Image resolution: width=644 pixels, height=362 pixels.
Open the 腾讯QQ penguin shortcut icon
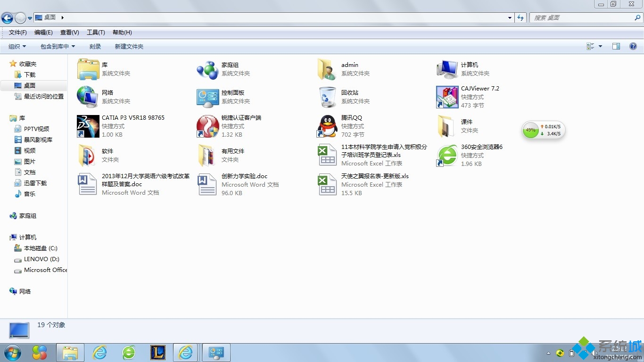[327, 126]
